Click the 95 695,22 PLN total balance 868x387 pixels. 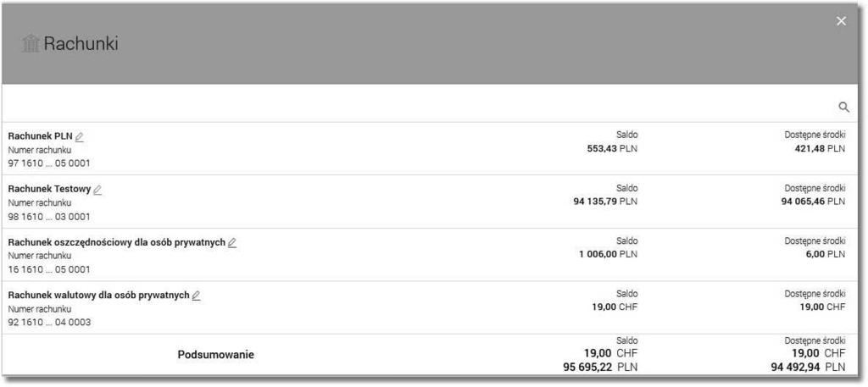(x=601, y=367)
